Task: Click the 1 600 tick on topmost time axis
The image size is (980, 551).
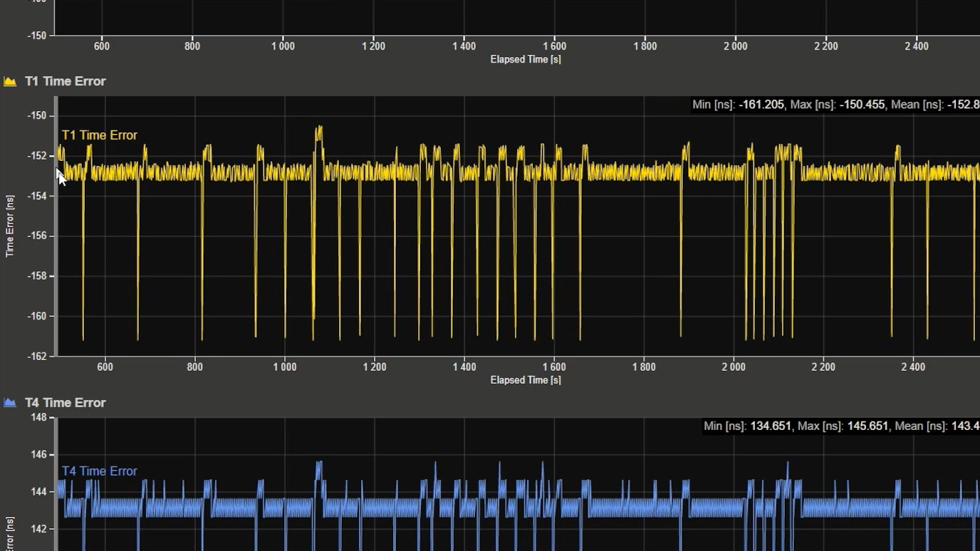Action: tap(554, 46)
